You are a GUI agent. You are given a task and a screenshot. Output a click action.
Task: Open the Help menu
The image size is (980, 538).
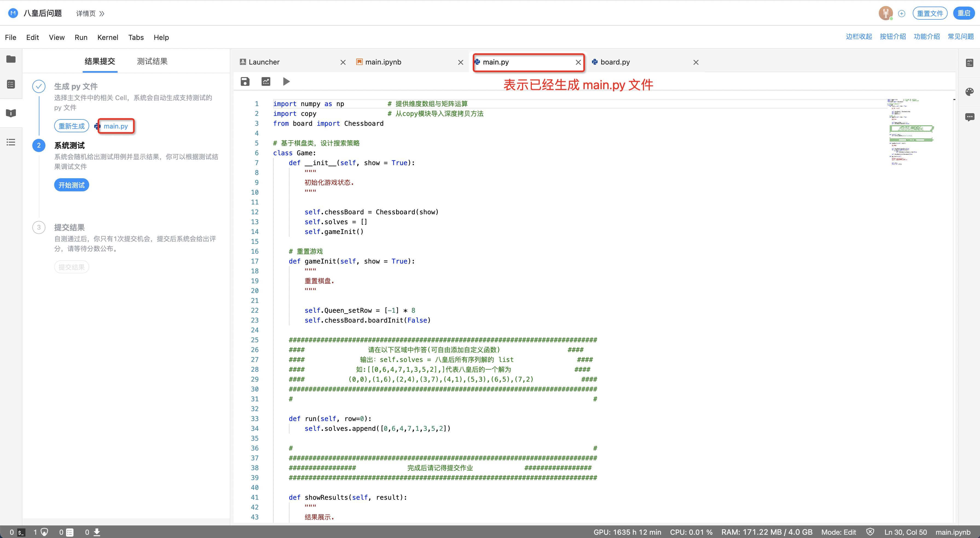coord(161,37)
